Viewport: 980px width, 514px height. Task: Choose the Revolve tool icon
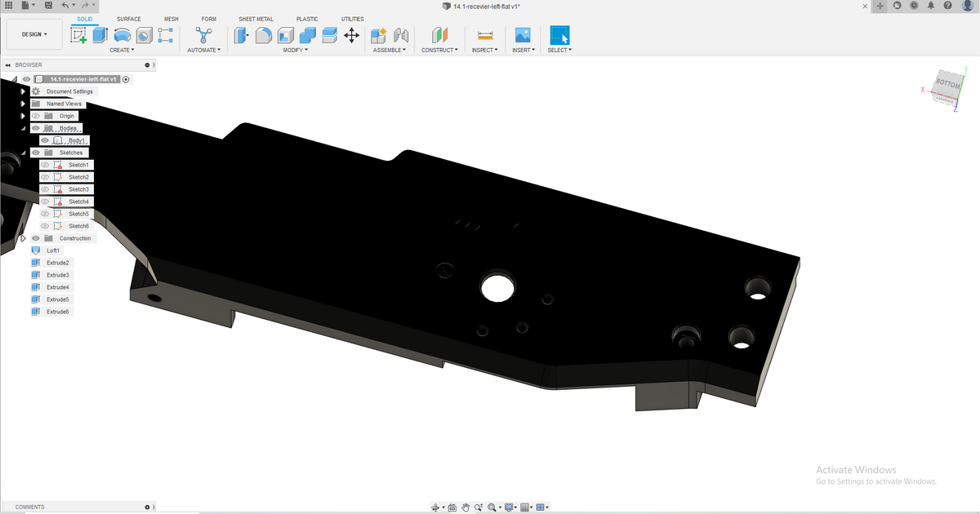point(122,35)
